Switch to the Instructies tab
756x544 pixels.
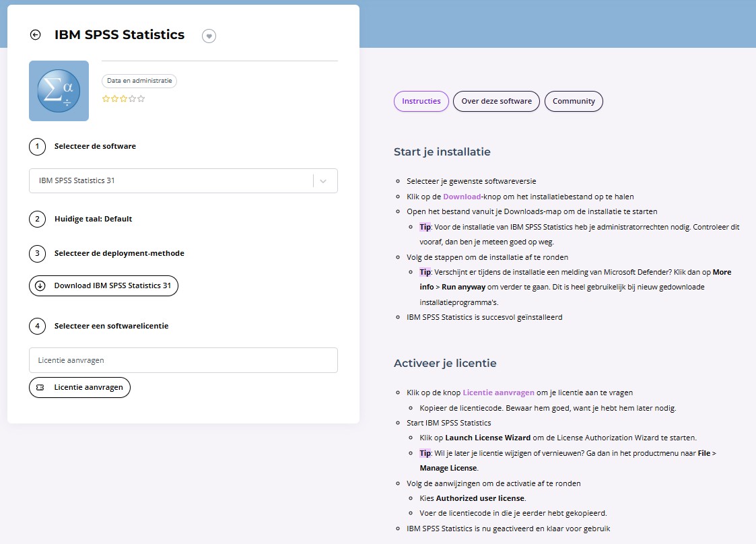(x=421, y=101)
